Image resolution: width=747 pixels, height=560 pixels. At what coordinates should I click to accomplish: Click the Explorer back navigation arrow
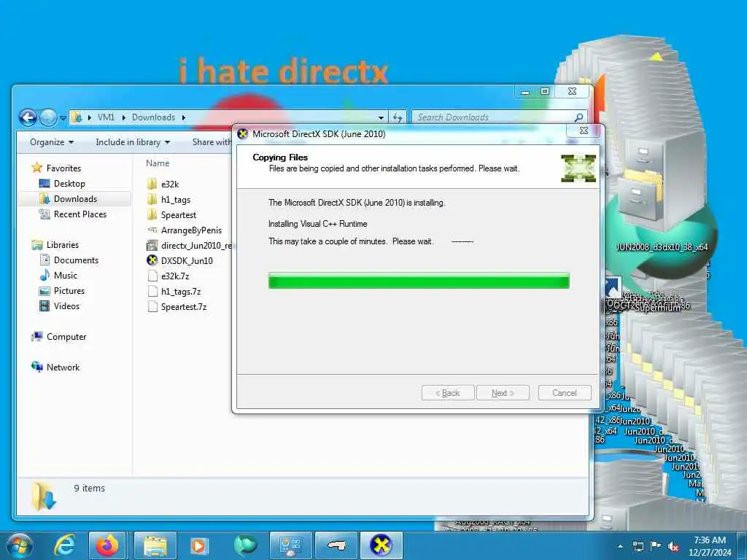28,117
